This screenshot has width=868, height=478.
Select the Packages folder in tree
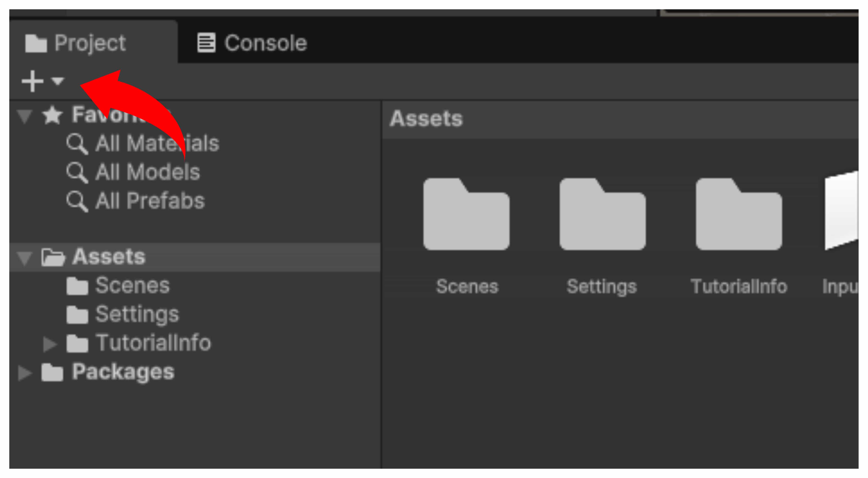123,372
